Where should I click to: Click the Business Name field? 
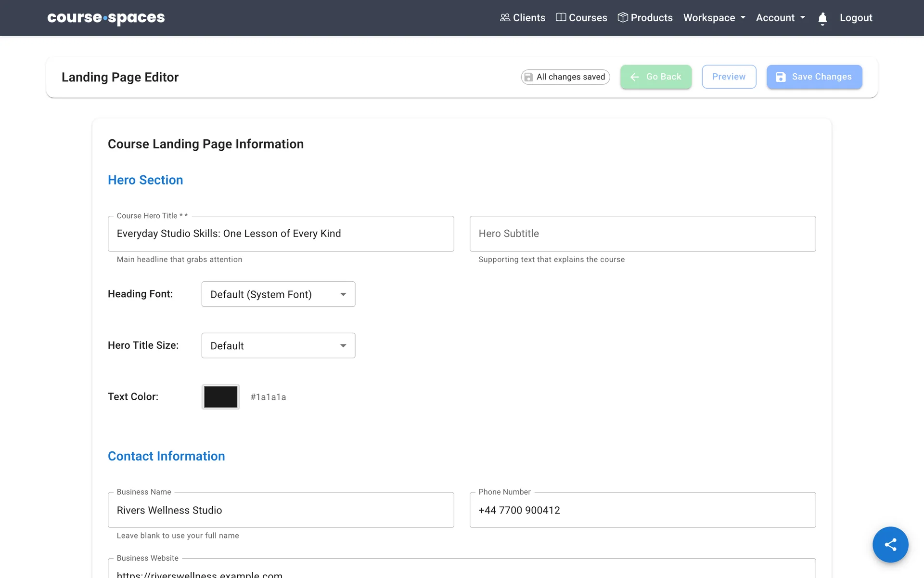281,510
